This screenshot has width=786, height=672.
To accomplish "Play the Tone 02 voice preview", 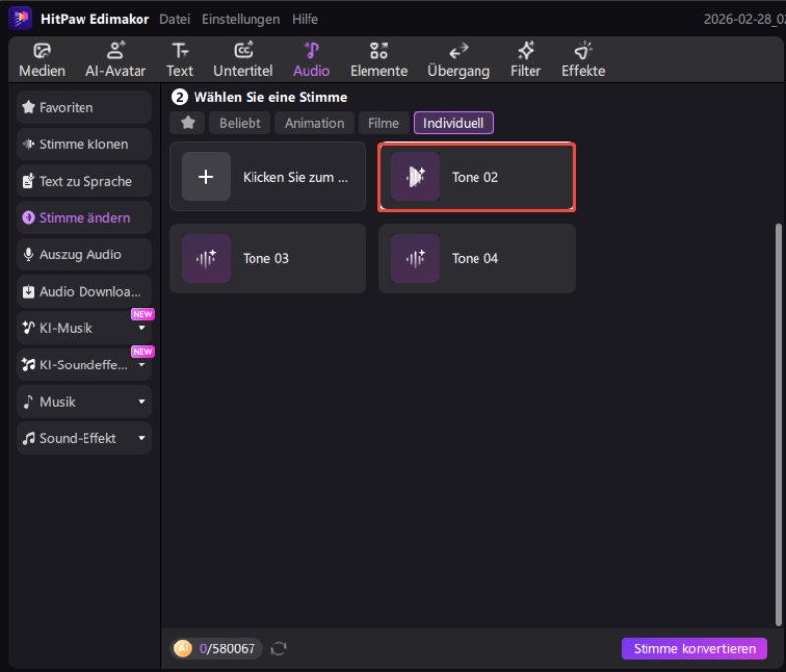I will [x=416, y=177].
